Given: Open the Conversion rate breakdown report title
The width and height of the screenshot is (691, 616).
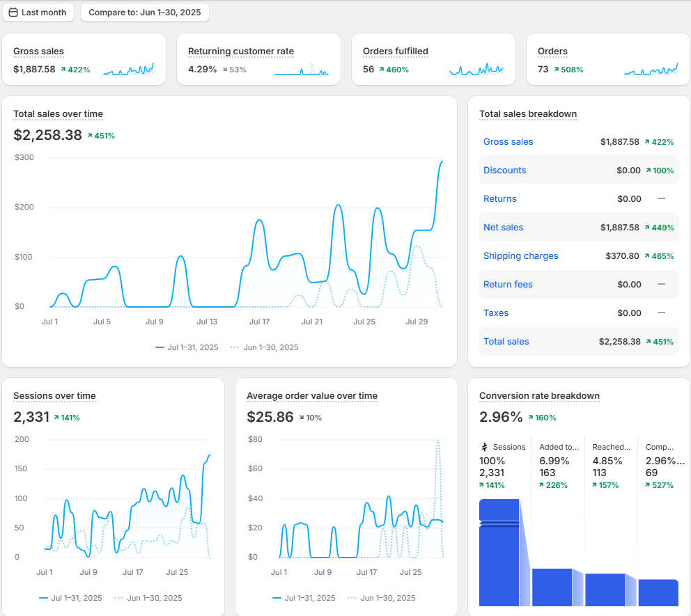Looking at the screenshot, I should point(539,396).
